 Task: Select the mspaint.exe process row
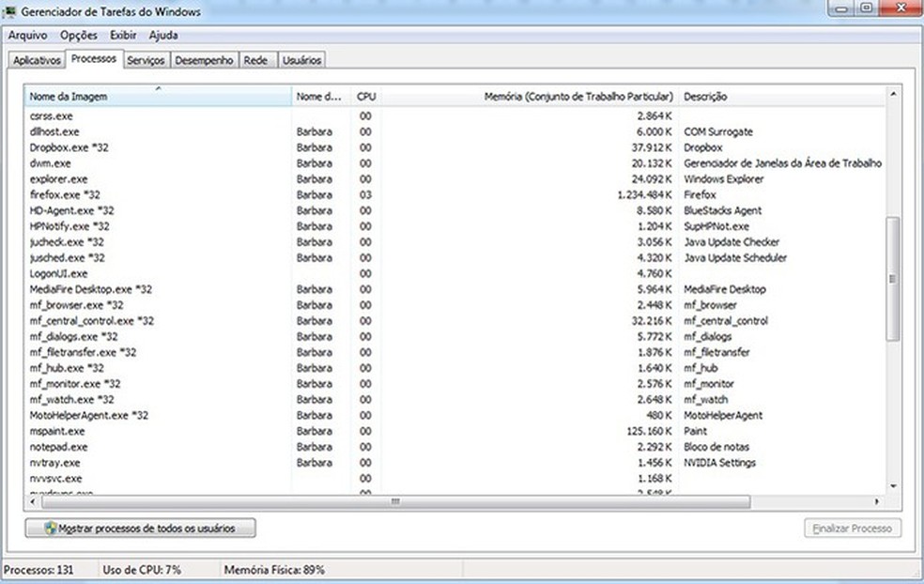tap(58, 431)
